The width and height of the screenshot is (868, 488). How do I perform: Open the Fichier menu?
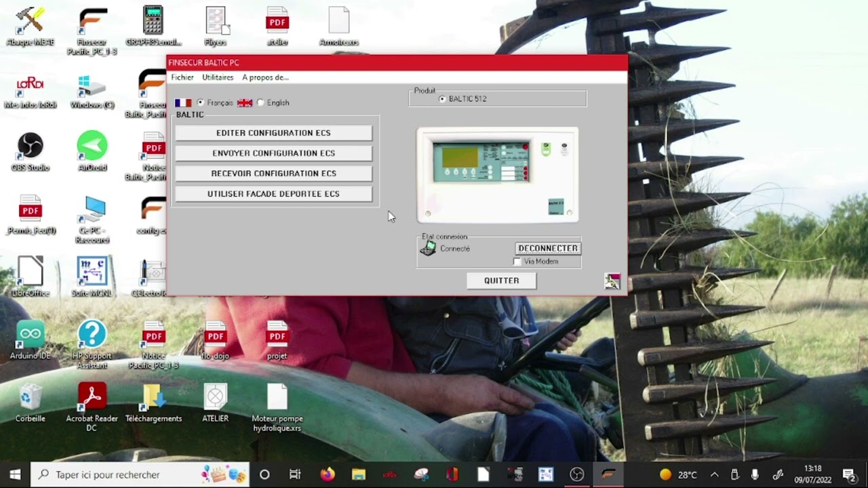pos(182,77)
